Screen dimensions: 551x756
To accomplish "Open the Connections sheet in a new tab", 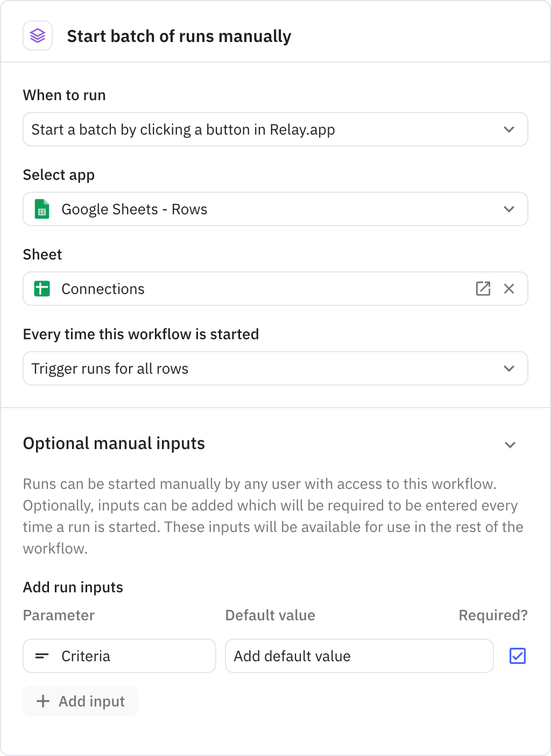I will click(x=483, y=289).
